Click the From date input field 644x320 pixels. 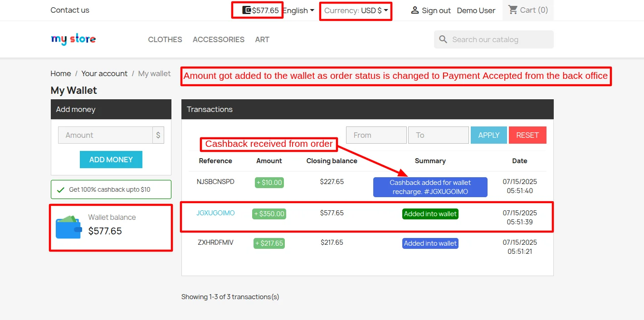click(376, 135)
